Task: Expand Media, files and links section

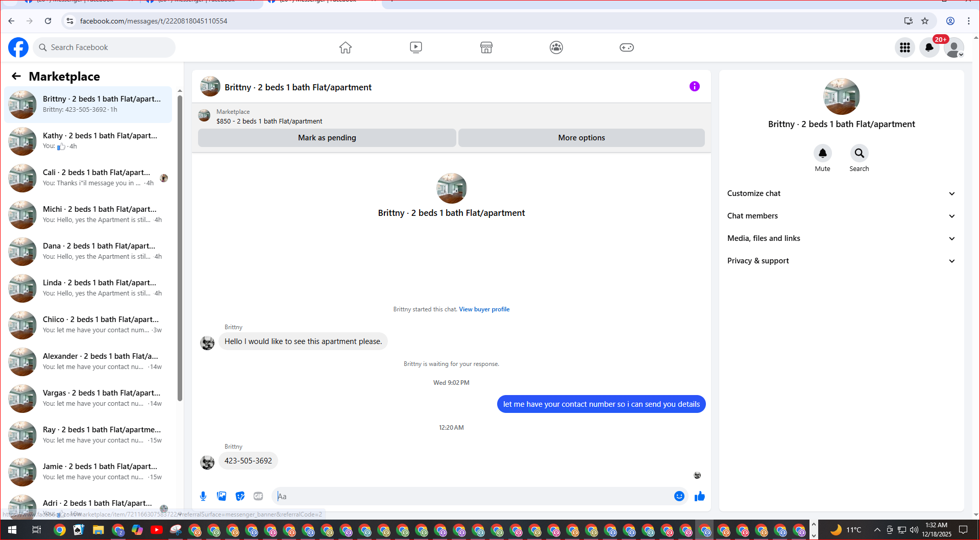Action: click(841, 238)
